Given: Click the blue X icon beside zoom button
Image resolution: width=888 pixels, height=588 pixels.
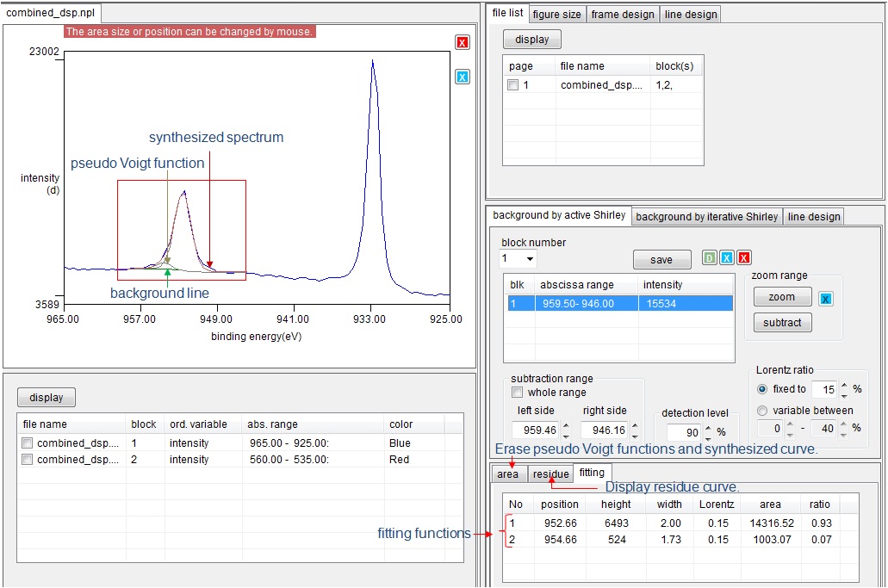Looking at the screenshot, I should point(826,299).
